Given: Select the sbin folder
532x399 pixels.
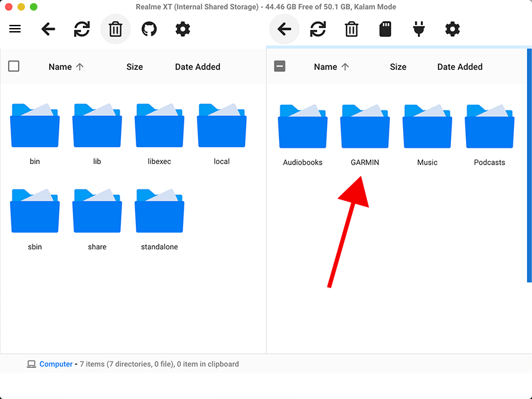Looking at the screenshot, I should tap(35, 219).
